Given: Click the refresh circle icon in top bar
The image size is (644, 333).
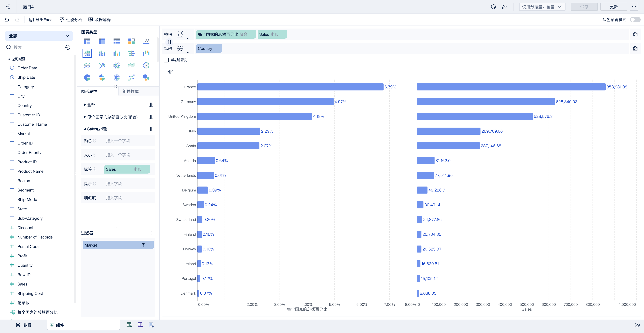Looking at the screenshot, I should point(493,7).
